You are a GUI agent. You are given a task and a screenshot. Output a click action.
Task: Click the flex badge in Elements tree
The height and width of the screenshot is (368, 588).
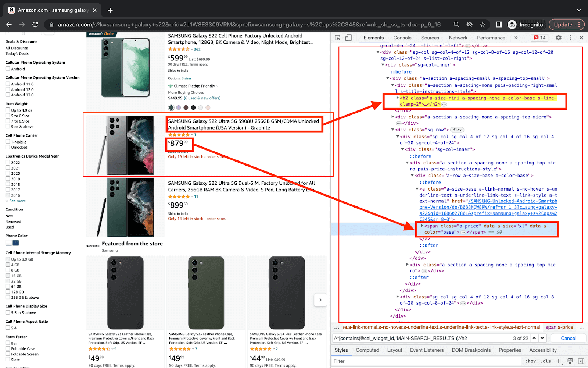pyautogui.click(x=457, y=130)
